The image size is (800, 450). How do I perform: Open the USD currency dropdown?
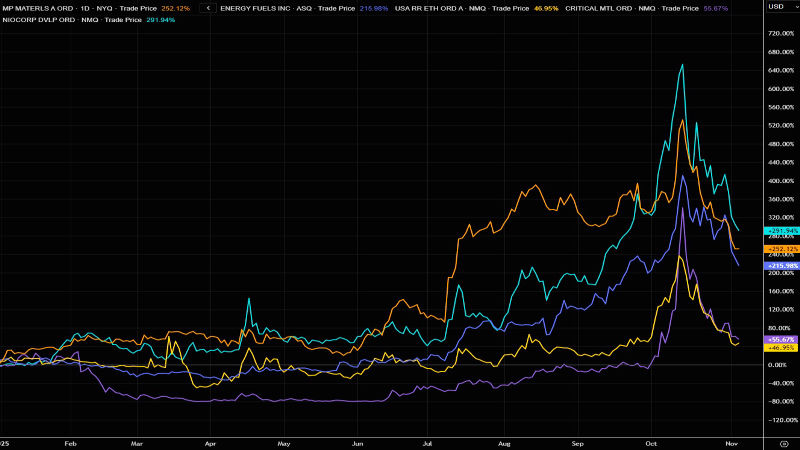(x=775, y=7)
